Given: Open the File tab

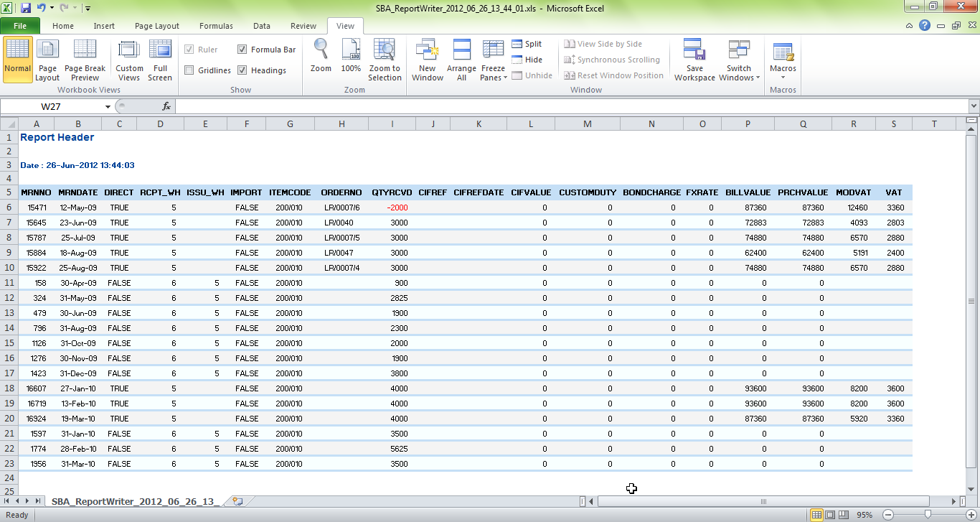Looking at the screenshot, I should (x=20, y=26).
